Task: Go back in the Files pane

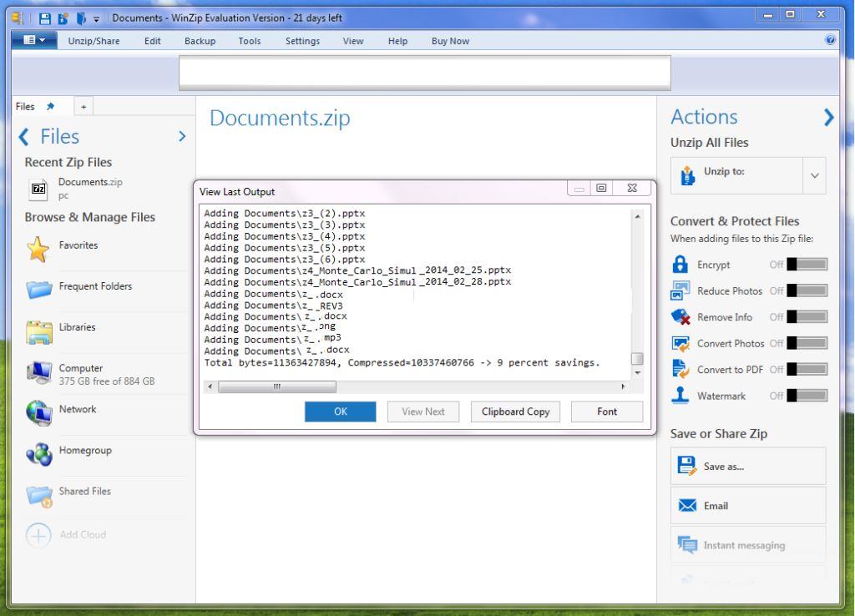Action: click(24, 136)
